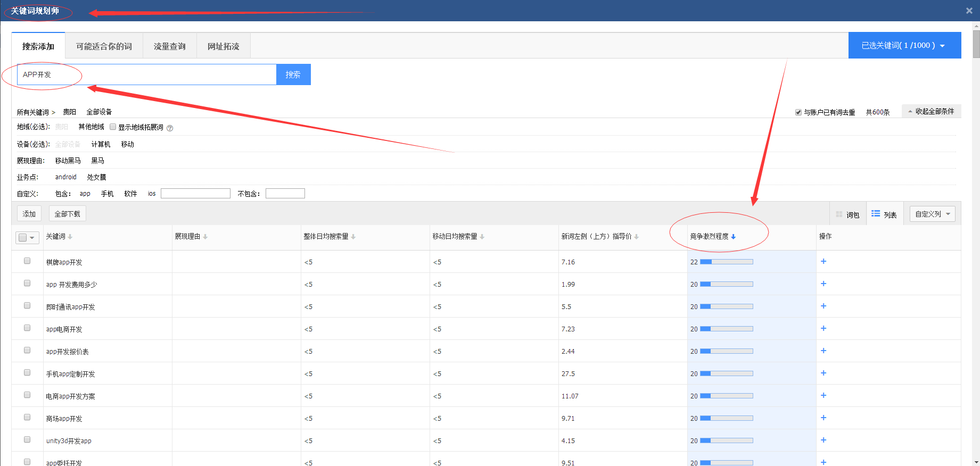Screen dimensions: 980x466
Task: Add keyword 电商app开发方案 with plus icon
Action: pos(823,395)
